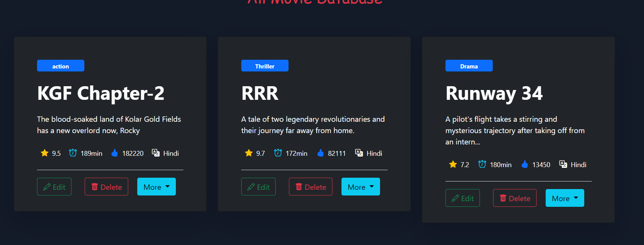Click the blue Drama genre badge

coord(469,66)
